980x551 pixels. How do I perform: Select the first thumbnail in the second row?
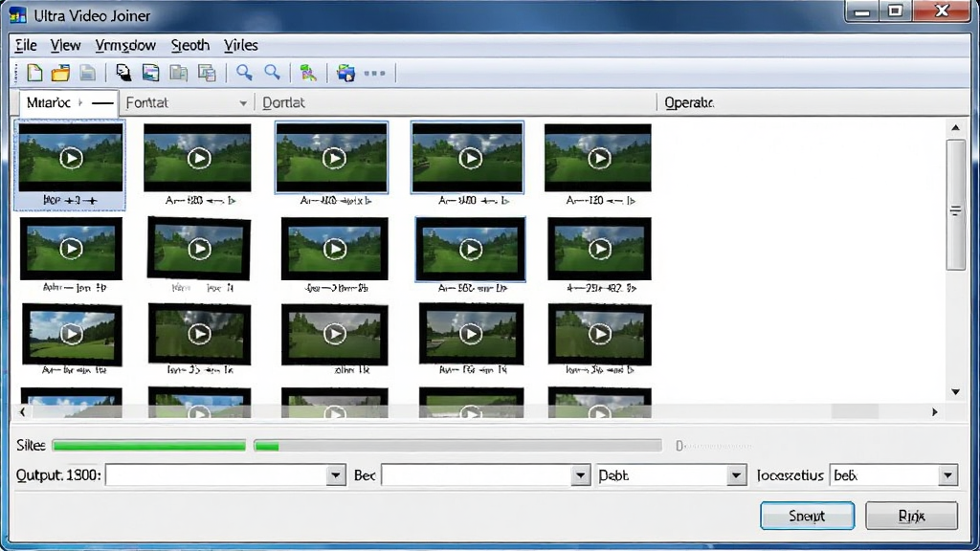71,249
